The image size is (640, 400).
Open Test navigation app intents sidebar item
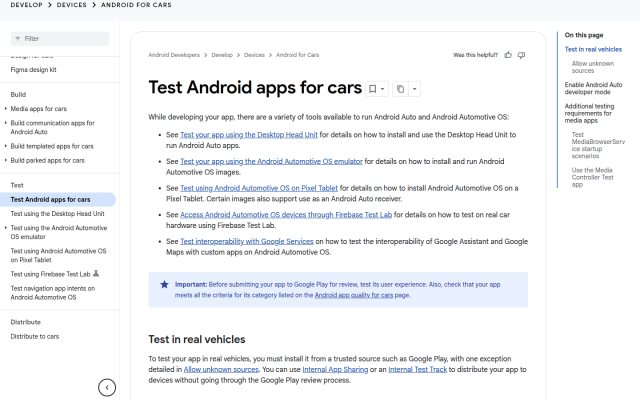53,293
